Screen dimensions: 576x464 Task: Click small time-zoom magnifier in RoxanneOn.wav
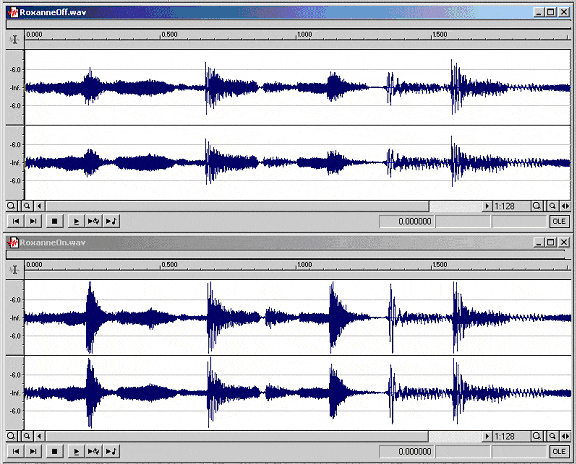(x=552, y=436)
